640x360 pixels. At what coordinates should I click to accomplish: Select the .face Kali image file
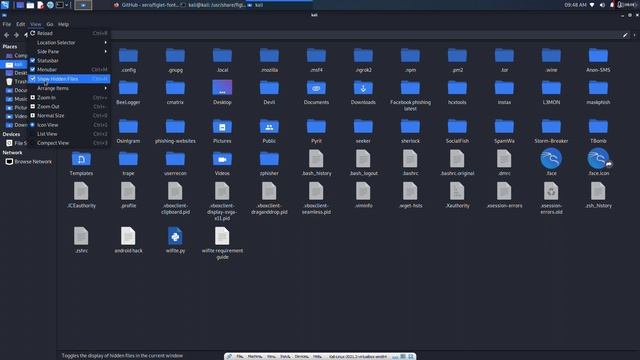click(x=551, y=162)
